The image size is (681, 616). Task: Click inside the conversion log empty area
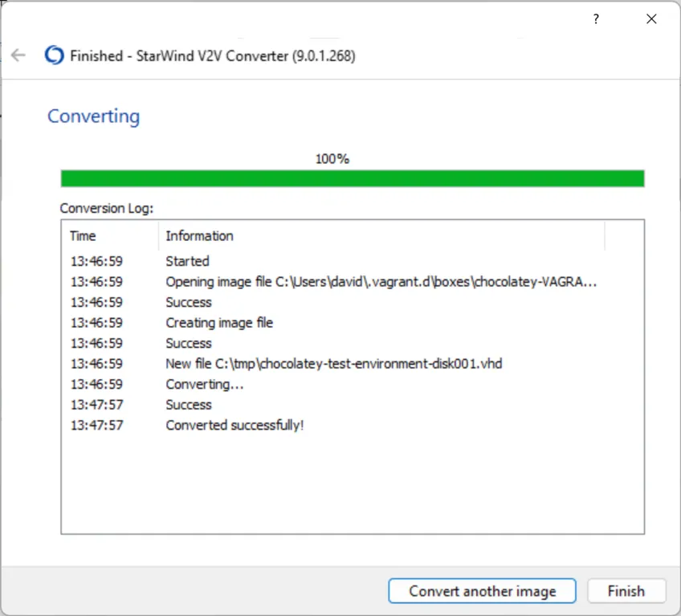pos(352,482)
